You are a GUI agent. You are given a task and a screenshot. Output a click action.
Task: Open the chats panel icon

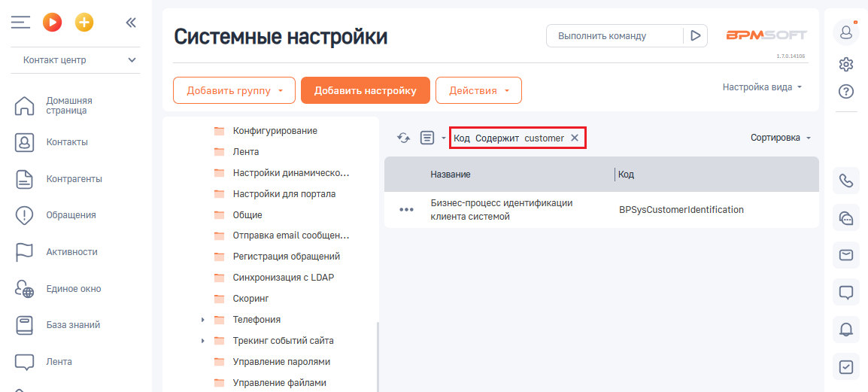pos(846,218)
